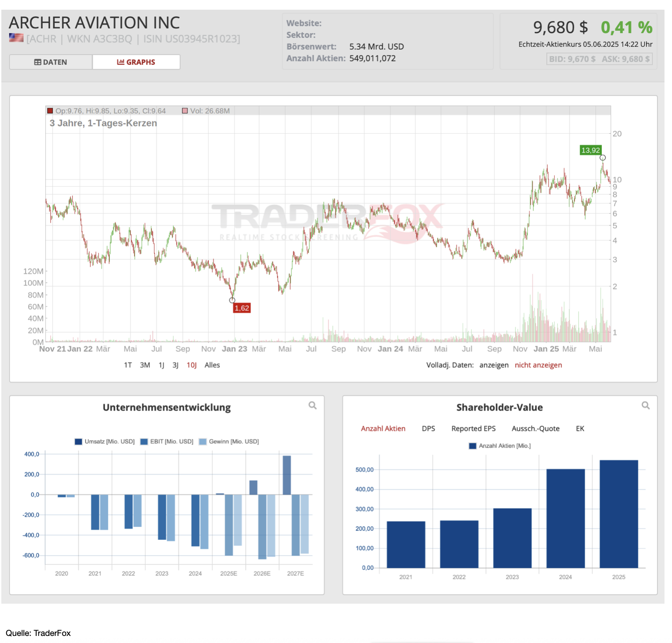Click the 2025 share count bar
The width and height of the screenshot is (672, 643).
coord(619,514)
